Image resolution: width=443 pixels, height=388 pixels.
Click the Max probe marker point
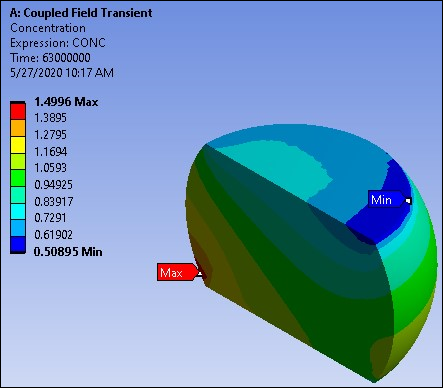click(x=200, y=274)
